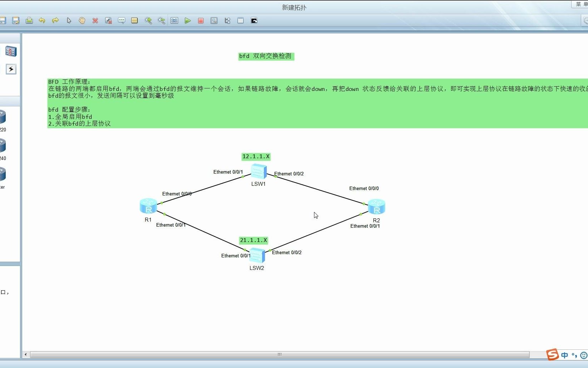Screen dimensions: 588x368
Task: Click the horizontal canvas scrollbar thumb
Action: coord(280,354)
